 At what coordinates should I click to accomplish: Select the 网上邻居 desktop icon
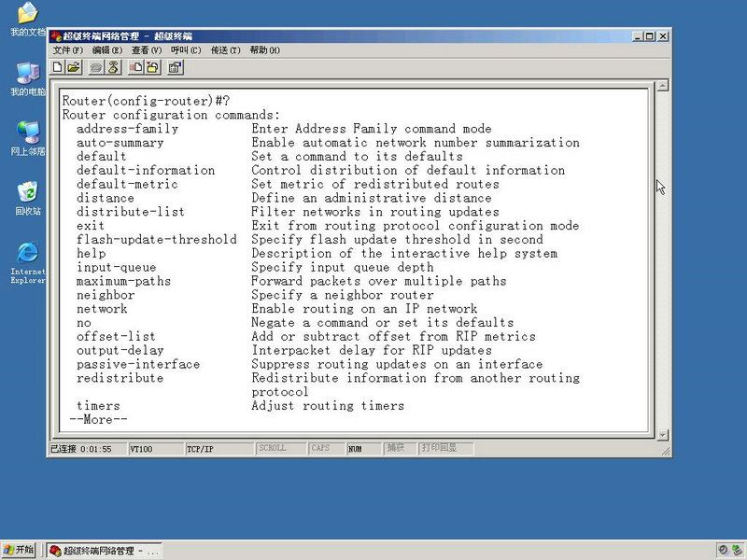pyautogui.click(x=28, y=138)
